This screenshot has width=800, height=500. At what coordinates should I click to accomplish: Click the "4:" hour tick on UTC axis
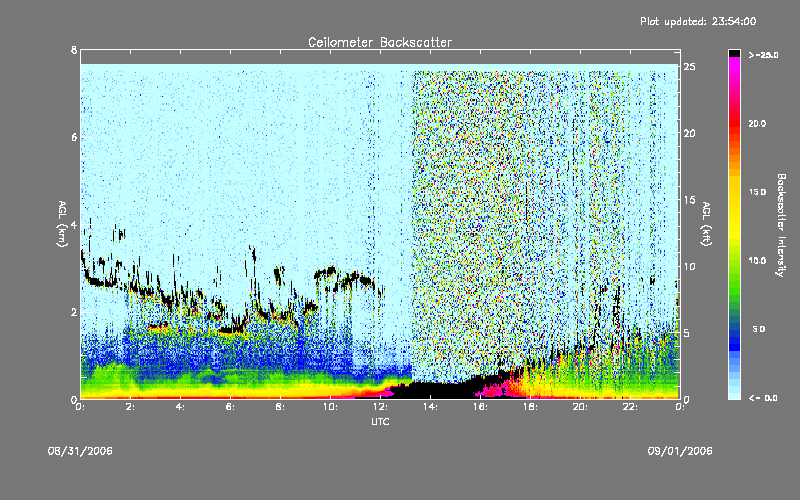pyautogui.click(x=180, y=407)
